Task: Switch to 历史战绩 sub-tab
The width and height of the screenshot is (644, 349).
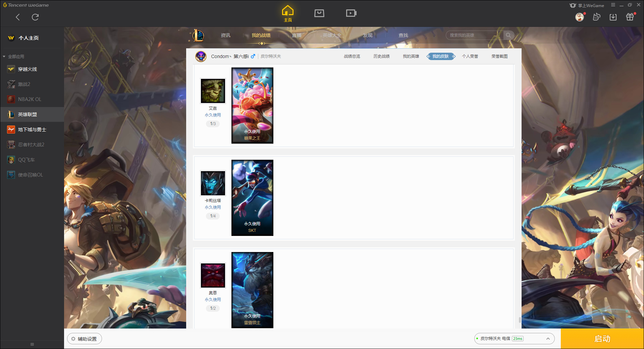Action: 381,56
